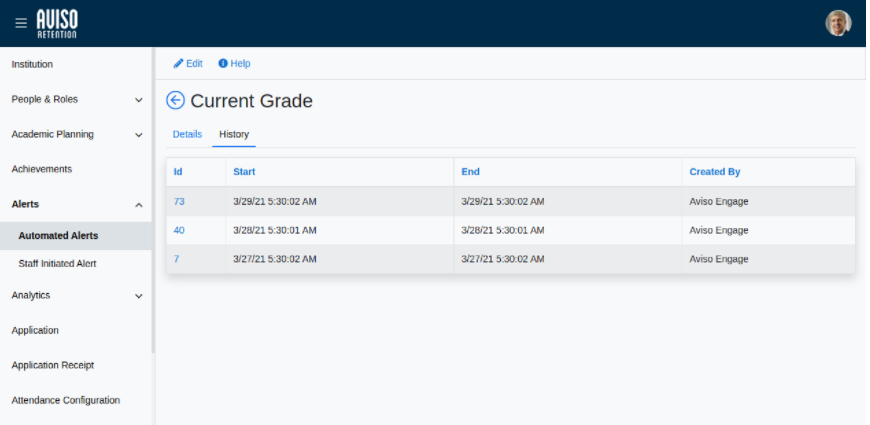Screen dimensions: 870x425
Task: Select Automated Alerts in the sidebar
Action: (76, 236)
